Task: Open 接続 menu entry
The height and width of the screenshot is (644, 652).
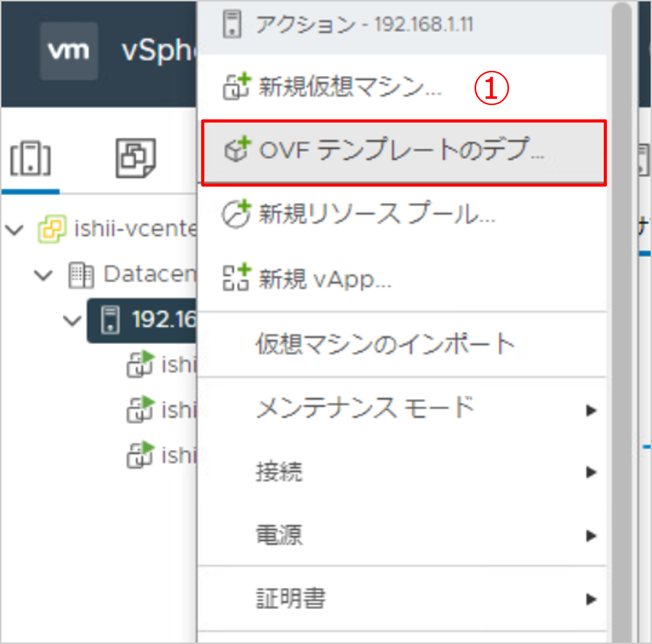Action: coord(402,472)
